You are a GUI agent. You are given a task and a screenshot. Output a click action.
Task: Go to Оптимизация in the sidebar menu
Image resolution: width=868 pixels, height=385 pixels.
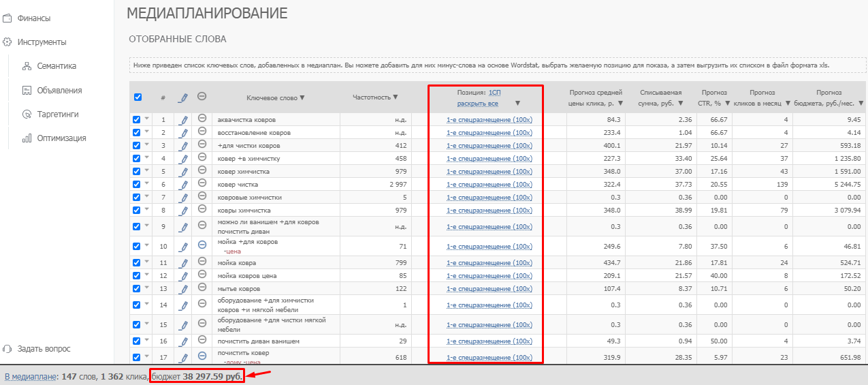[61, 138]
